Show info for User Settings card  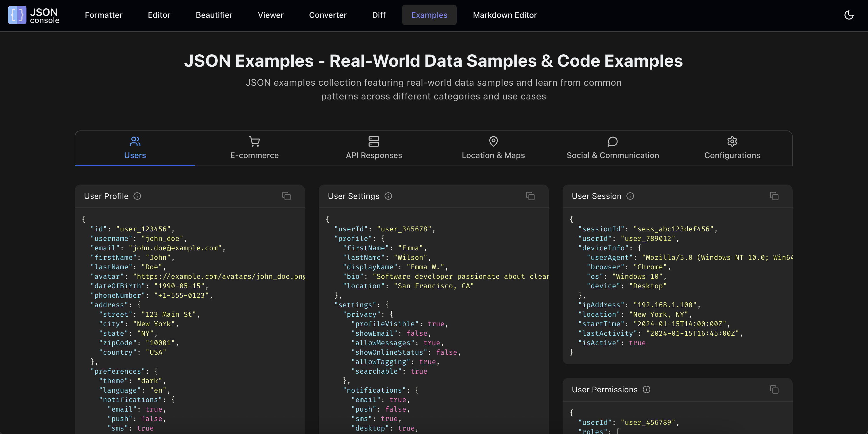click(x=388, y=196)
